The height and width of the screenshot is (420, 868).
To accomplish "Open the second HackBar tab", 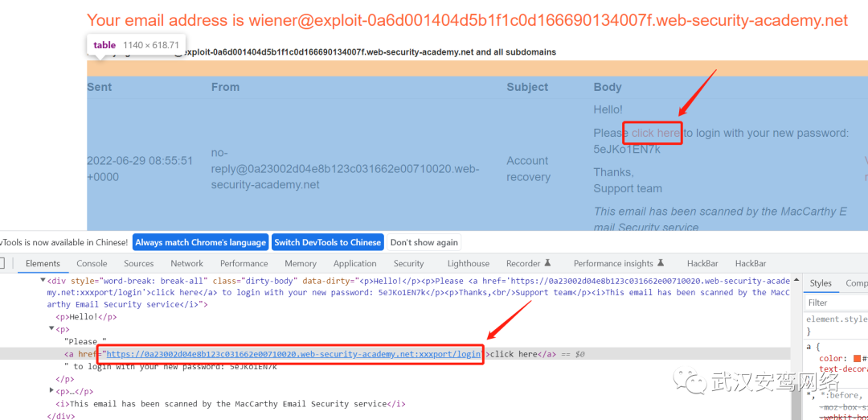I will point(751,264).
